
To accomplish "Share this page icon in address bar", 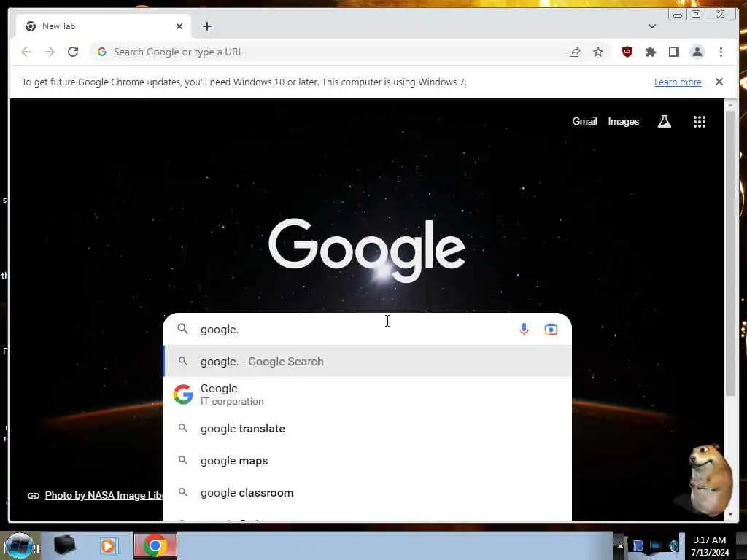I will (x=575, y=52).
